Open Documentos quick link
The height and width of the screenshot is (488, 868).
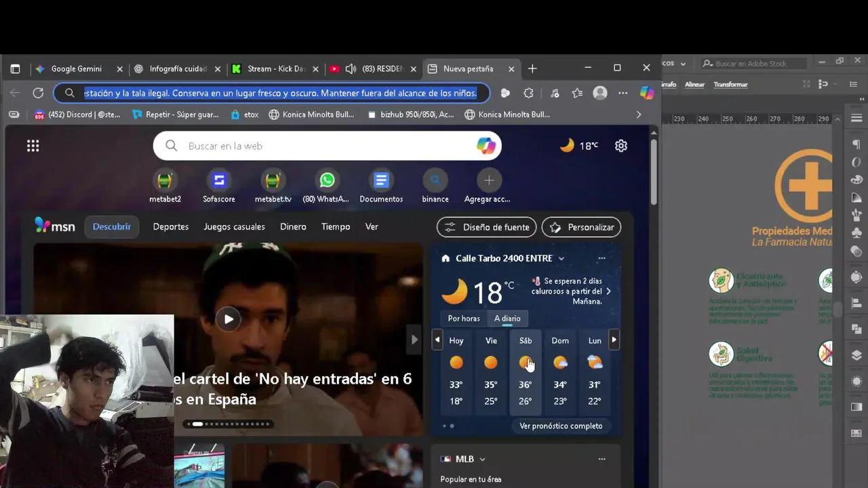click(x=381, y=186)
